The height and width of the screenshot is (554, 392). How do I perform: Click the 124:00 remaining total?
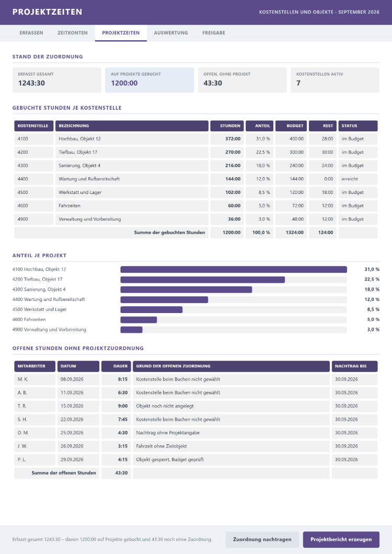click(322, 233)
